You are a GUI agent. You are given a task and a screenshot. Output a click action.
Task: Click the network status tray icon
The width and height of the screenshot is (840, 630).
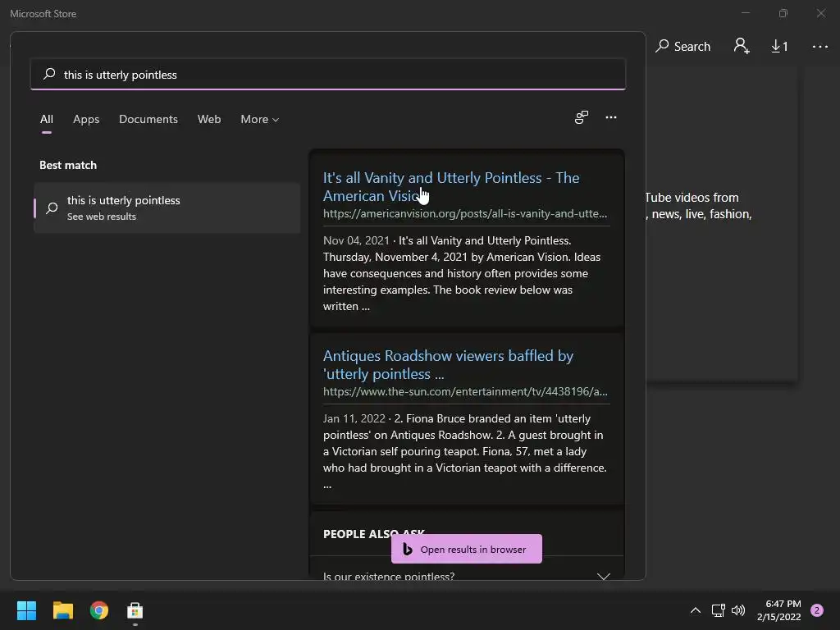(718, 610)
